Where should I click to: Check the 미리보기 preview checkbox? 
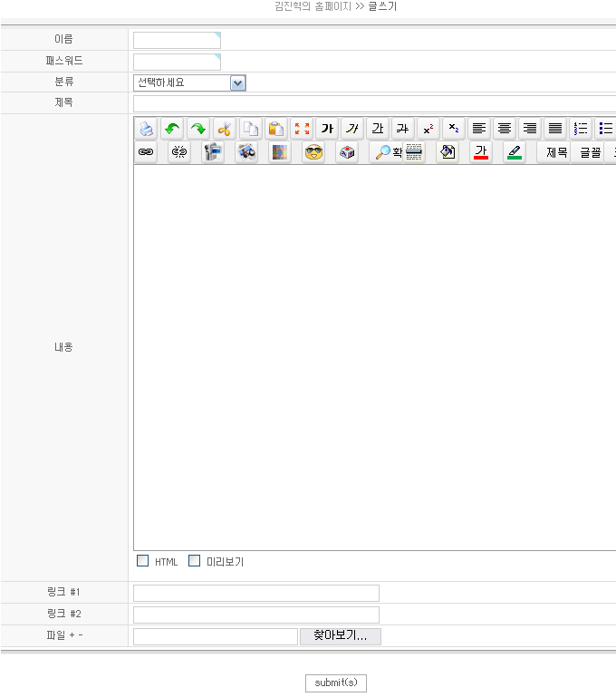(194, 561)
